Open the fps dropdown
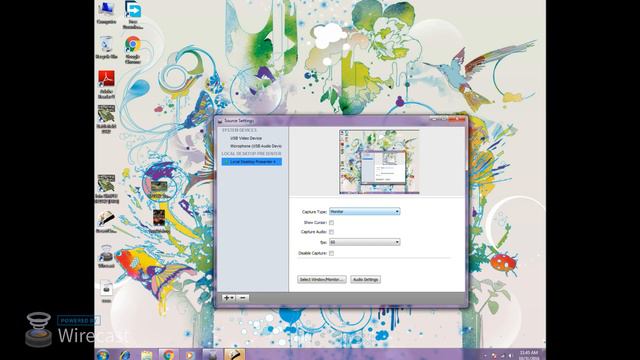Image resolution: width=640 pixels, height=360 pixels. coord(364,242)
